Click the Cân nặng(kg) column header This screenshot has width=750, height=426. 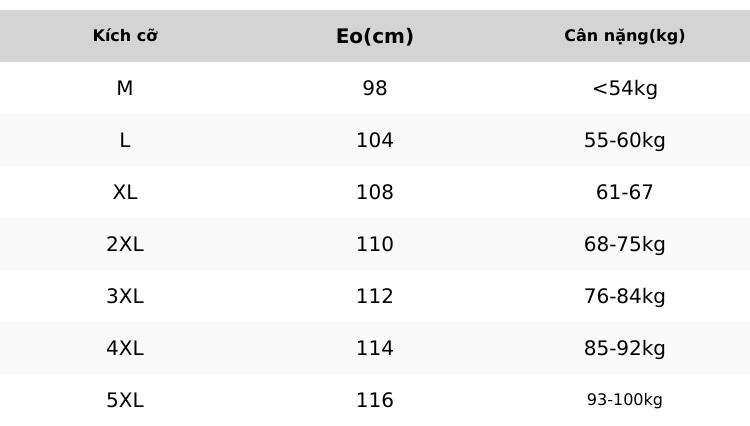pyautogui.click(x=624, y=36)
